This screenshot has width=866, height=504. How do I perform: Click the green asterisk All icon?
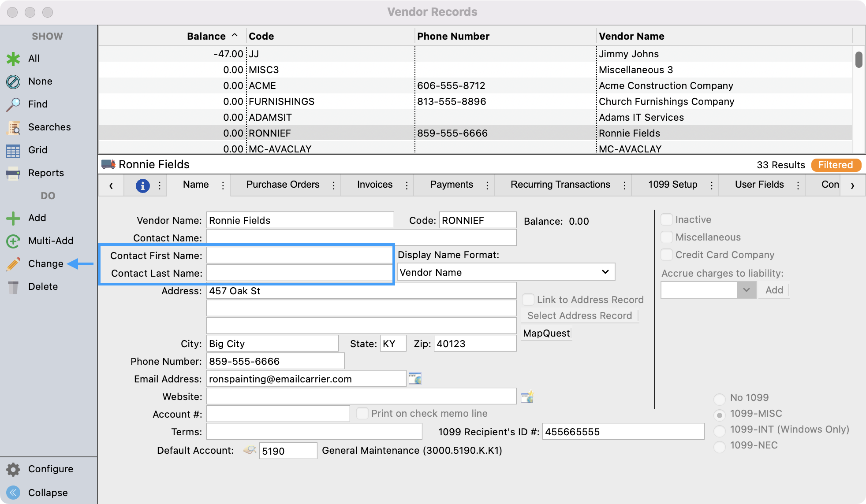(13, 59)
